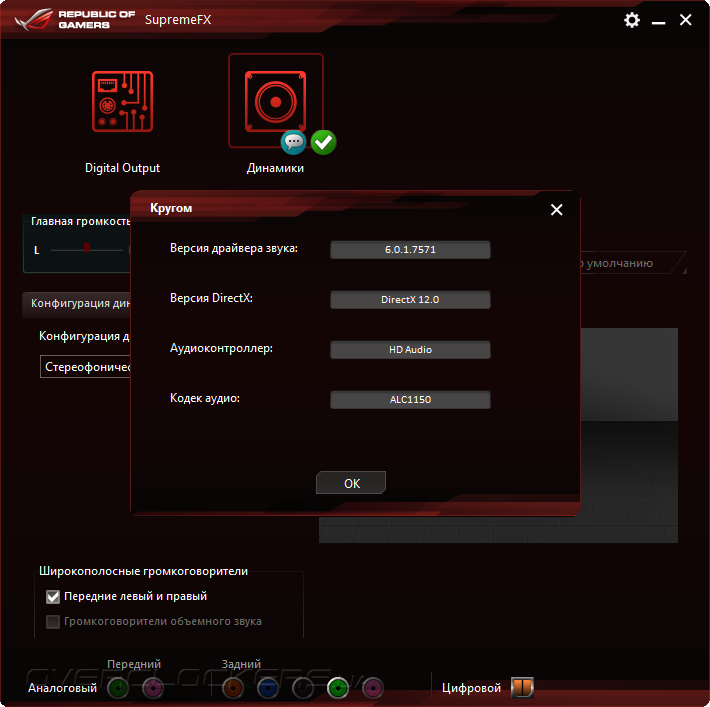Switch to Конфигурация динамиков tab
This screenshot has height=707, width=710.
tap(77, 303)
